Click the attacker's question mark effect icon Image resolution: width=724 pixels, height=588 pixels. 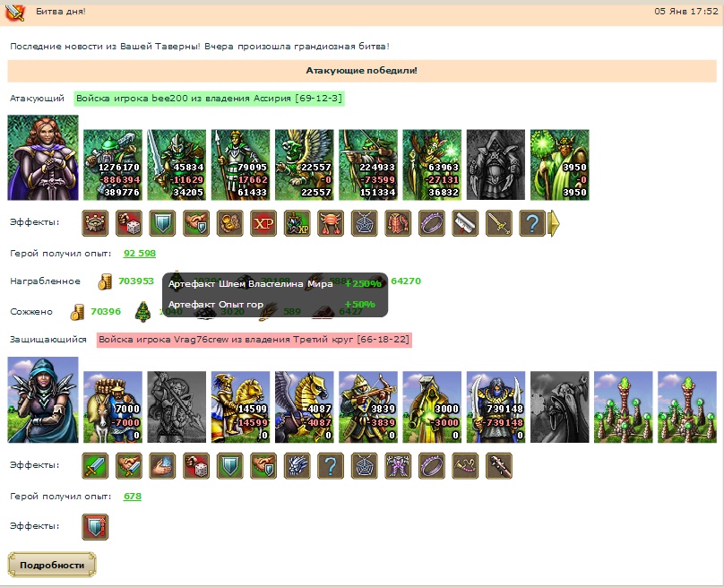coord(532,223)
